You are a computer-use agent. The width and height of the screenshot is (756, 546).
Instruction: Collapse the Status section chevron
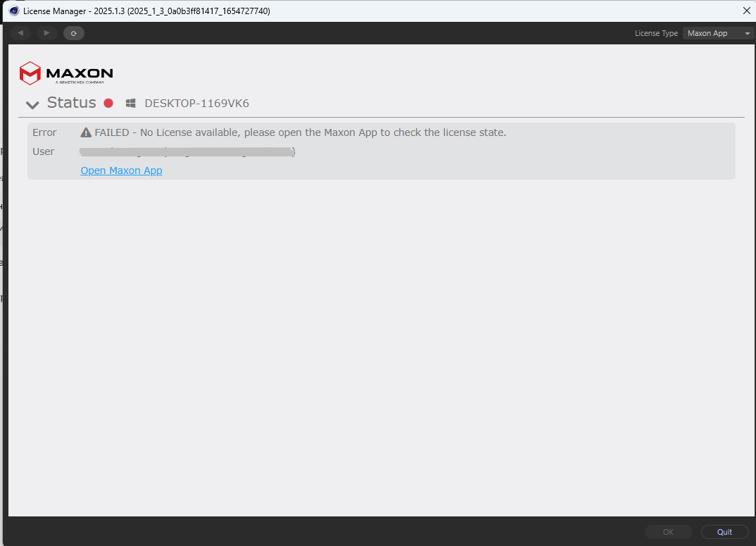32,105
